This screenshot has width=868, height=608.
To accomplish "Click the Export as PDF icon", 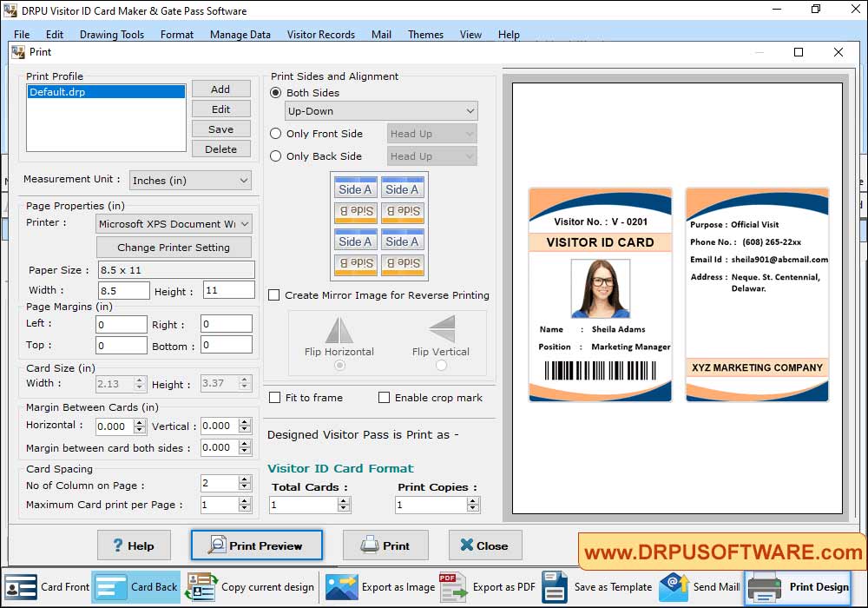I will [x=453, y=587].
